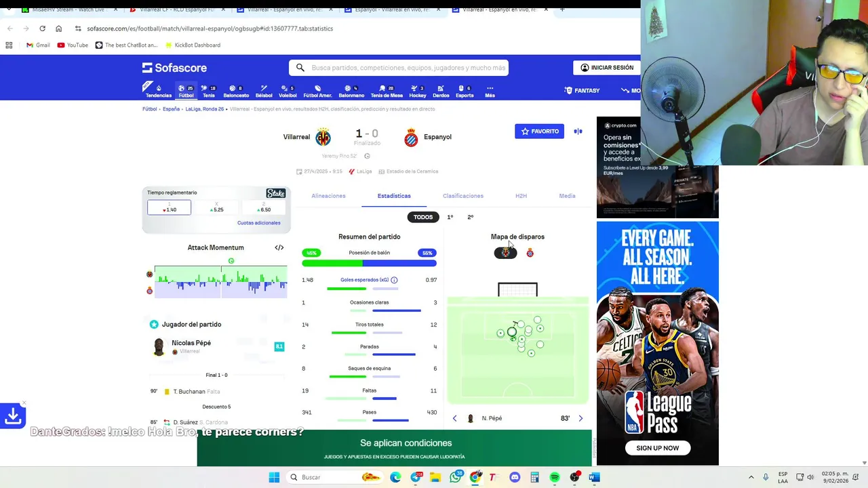Show Villarreal shots on the shot map

point(505,253)
